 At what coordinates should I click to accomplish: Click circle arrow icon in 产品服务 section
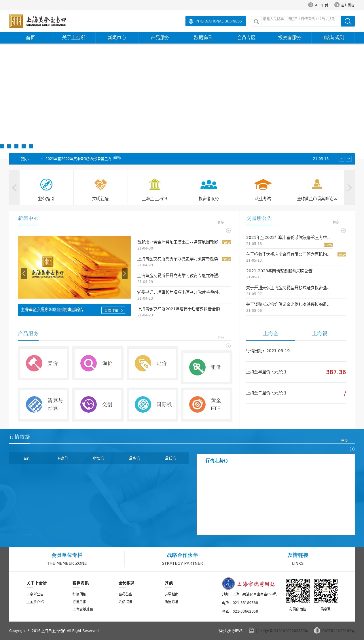coord(228,346)
